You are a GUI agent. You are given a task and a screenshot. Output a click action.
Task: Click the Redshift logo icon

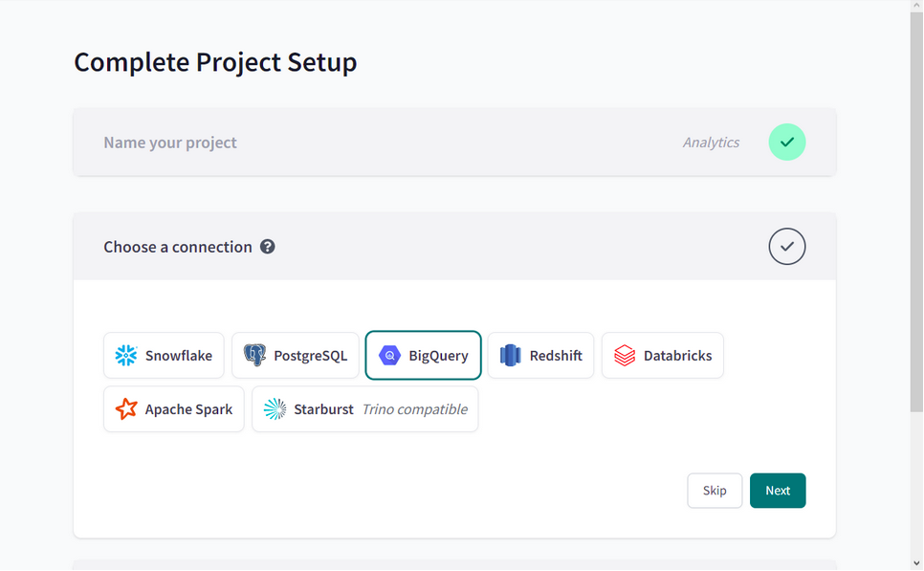(511, 356)
